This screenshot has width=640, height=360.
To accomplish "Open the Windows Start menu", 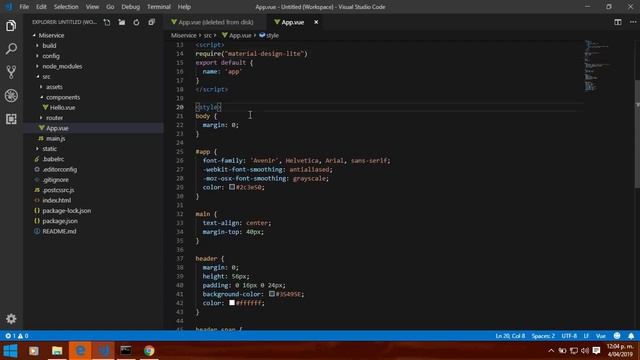I will pos(11,351).
